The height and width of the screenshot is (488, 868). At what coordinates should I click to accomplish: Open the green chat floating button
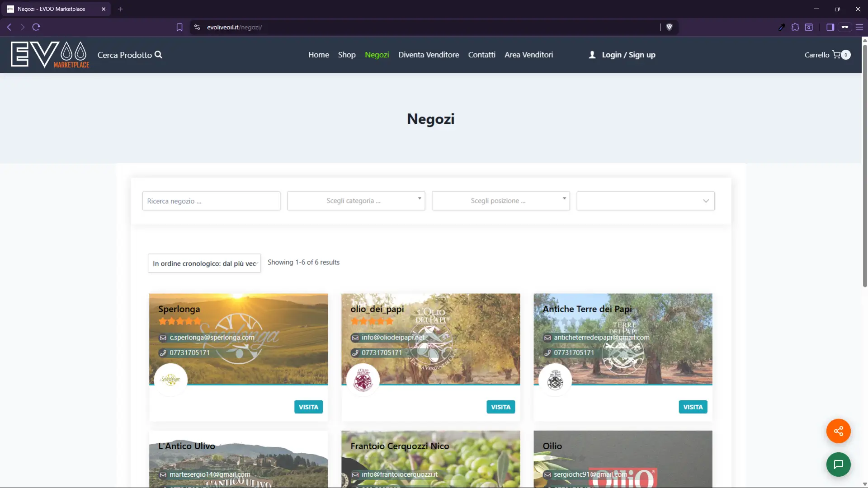(839, 465)
